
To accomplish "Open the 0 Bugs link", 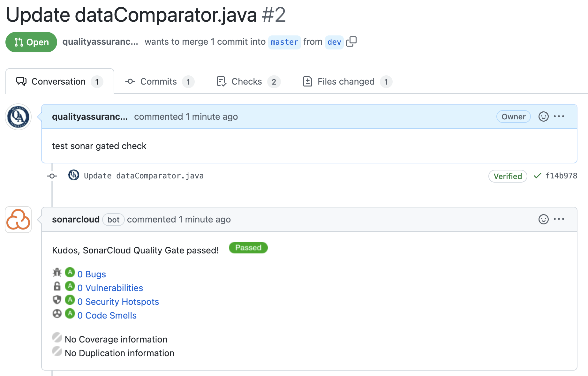I will point(92,274).
